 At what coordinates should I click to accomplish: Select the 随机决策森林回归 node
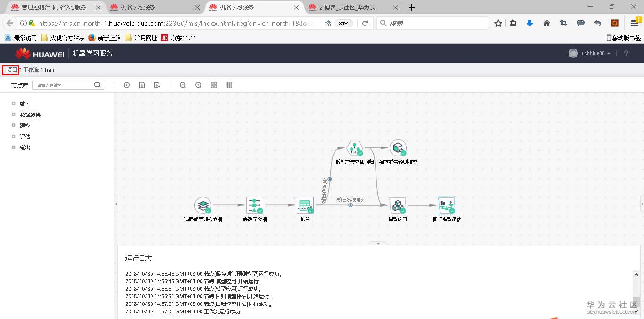(354, 148)
